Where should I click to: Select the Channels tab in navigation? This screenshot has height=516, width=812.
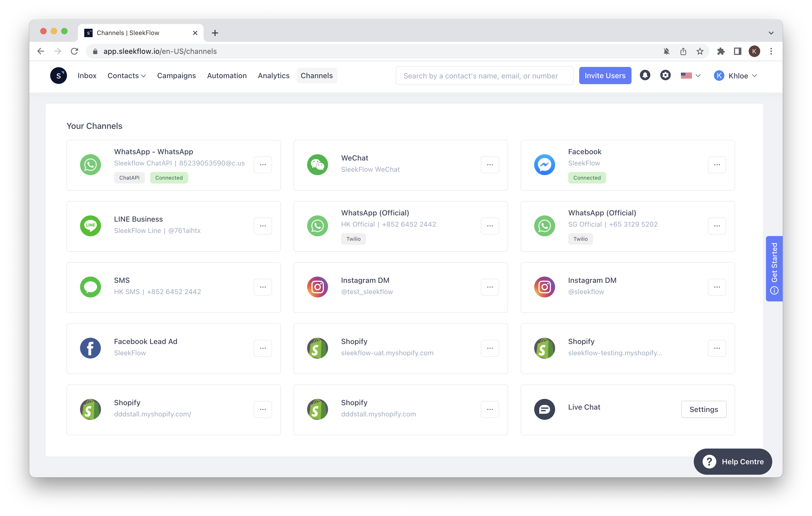click(x=317, y=75)
